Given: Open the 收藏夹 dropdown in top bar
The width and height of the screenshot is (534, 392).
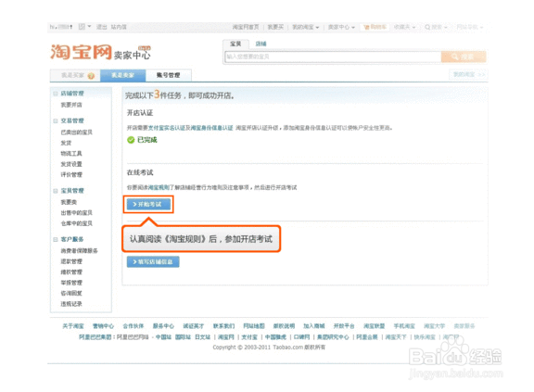Looking at the screenshot, I should tap(404, 27).
